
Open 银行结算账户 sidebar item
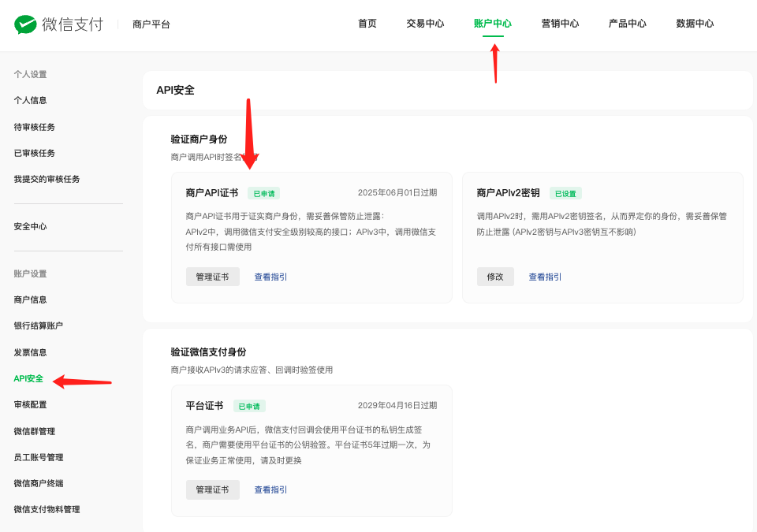pyautogui.click(x=39, y=326)
